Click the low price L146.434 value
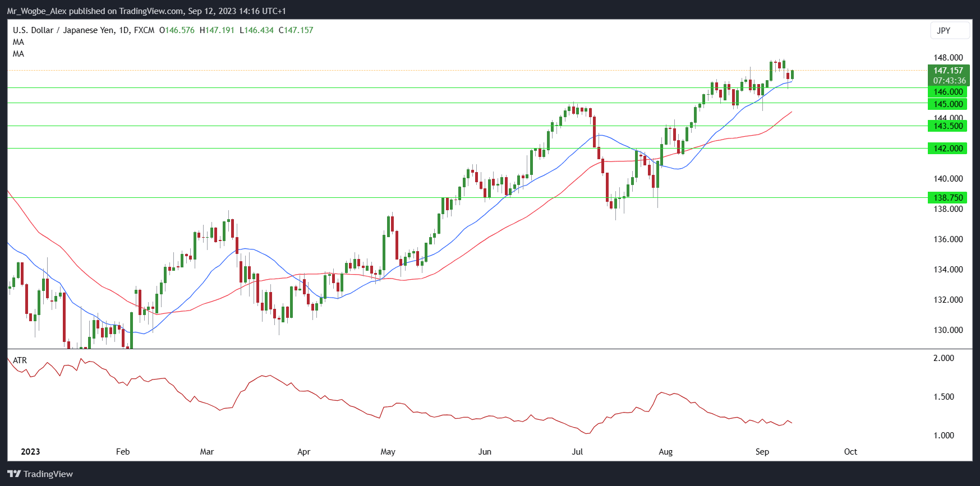The image size is (980, 486). pyautogui.click(x=257, y=30)
